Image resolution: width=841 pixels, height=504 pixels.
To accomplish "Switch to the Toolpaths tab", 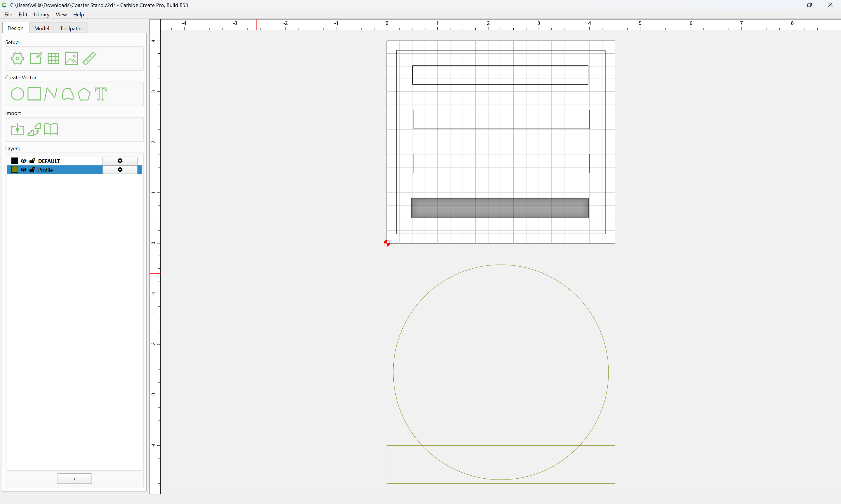I will (x=71, y=28).
